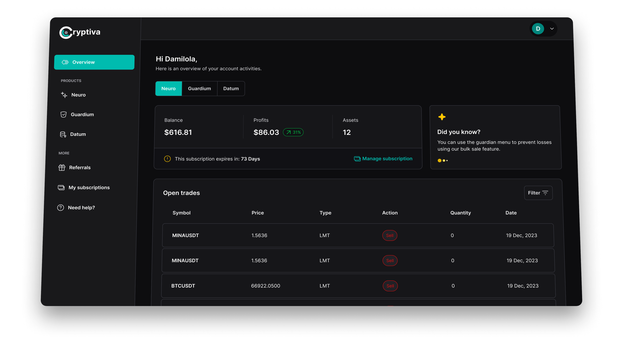Image resolution: width=623 pixels, height=364 pixels.
Task: Switch to the Guardium tab
Action: click(x=199, y=88)
